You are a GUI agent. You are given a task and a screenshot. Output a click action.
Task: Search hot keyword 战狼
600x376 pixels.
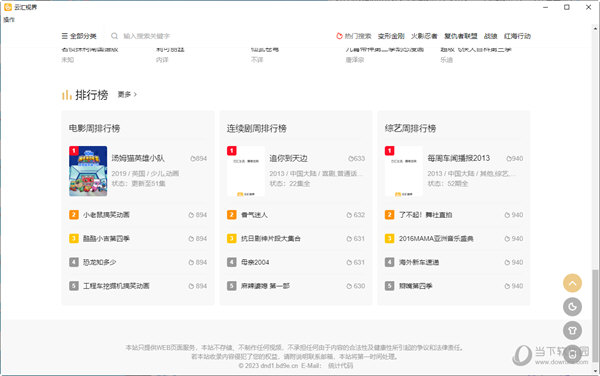coord(490,36)
